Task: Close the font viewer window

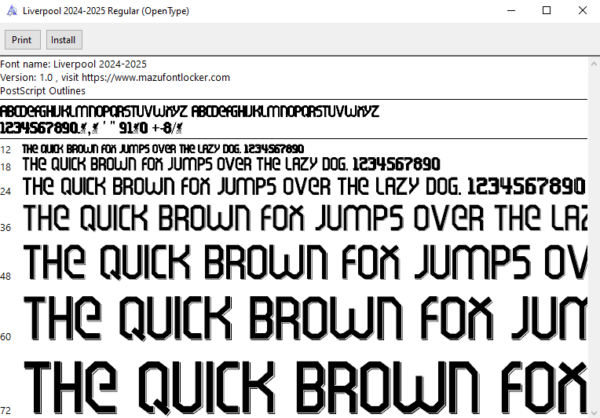Action: click(582, 11)
